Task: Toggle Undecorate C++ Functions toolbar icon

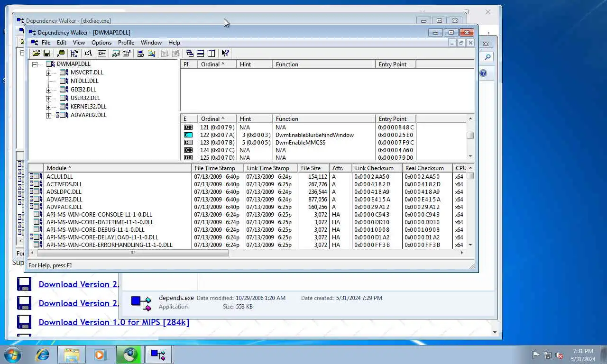Action: click(x=101, y=54)
